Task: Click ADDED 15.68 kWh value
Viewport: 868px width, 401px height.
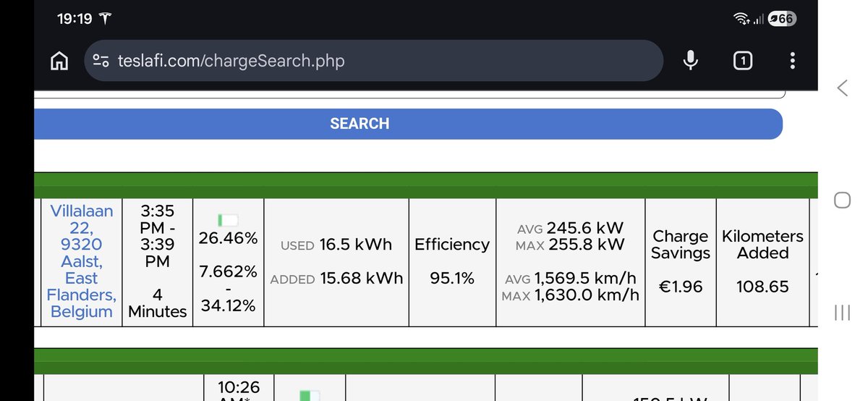Action: point(336,279)
